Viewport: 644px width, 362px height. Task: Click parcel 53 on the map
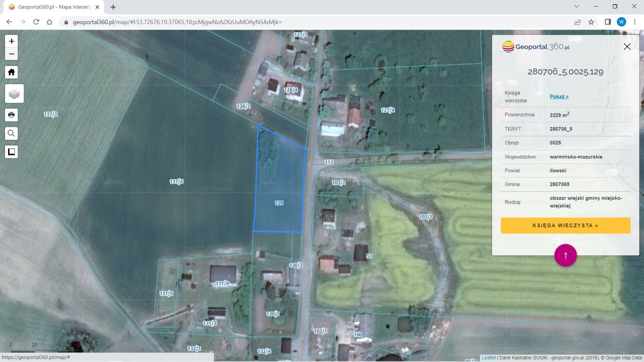pos(369,256)
